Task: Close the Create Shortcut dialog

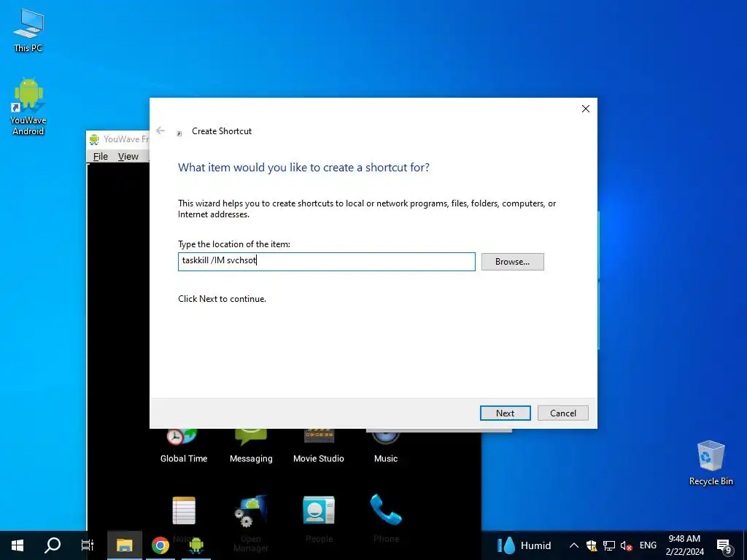Action: pyautogui.click(x=586, y=109)
